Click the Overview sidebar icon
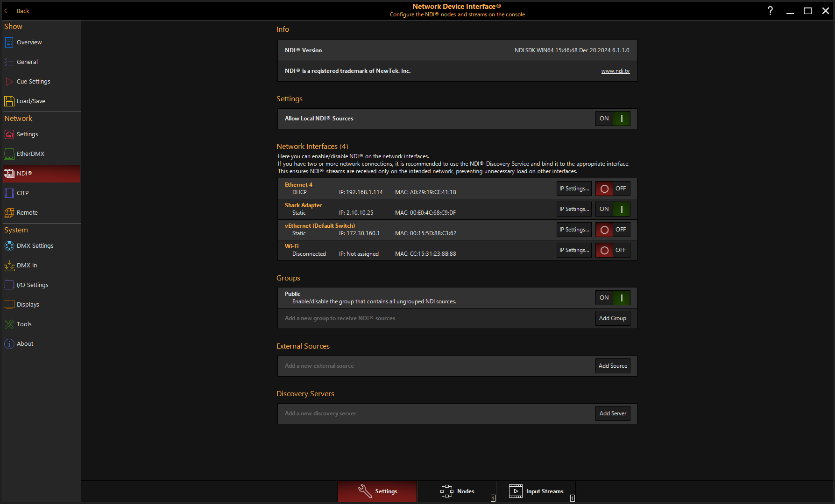835x504 pixels. [9, 42]
